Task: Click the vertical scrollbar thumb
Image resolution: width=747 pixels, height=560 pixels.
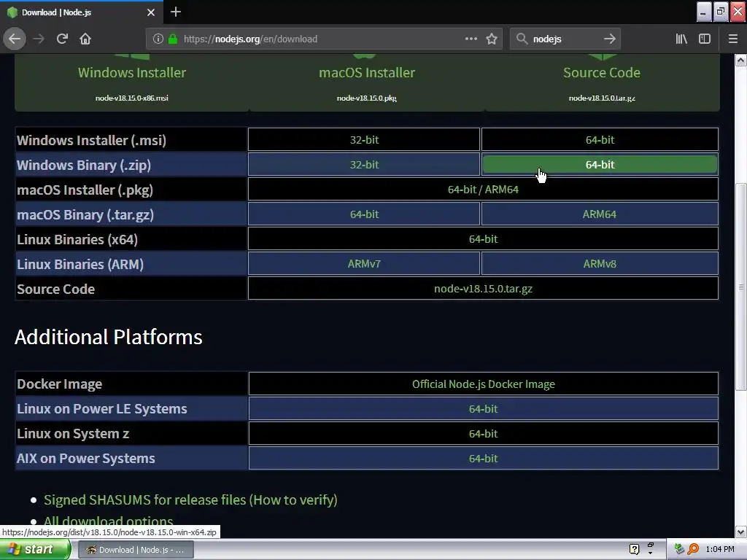Action: tap(741, 287)
